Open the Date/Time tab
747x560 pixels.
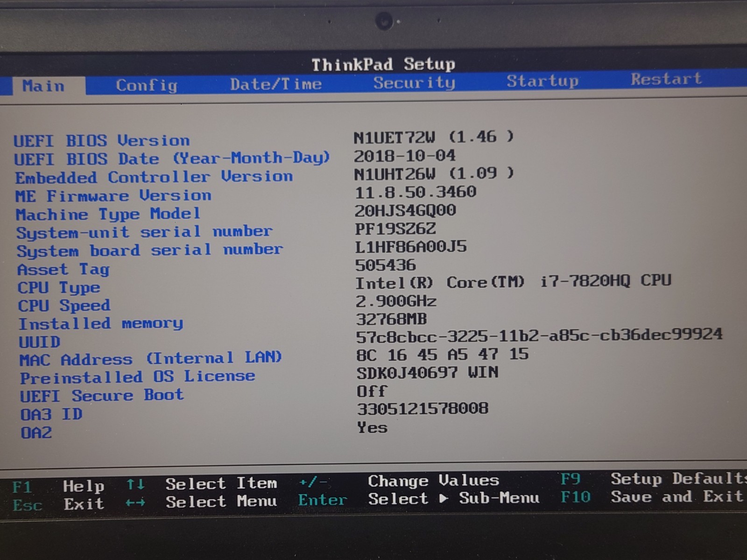[x=275, y=84]
